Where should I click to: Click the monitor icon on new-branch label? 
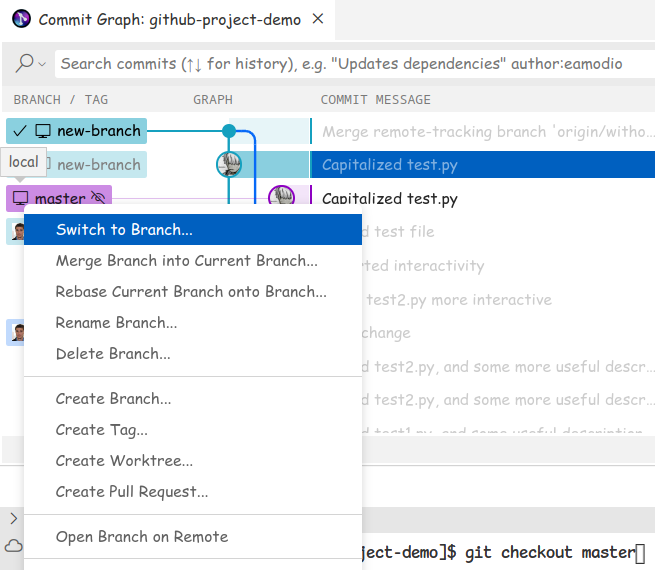pos(43,131)
